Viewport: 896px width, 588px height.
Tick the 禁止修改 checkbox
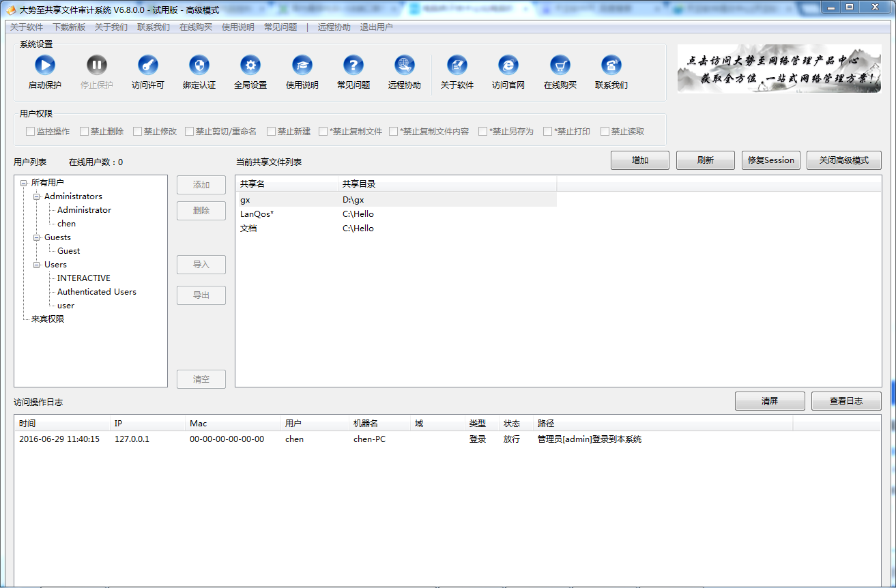pyautogui.click(x=137, y=132)
